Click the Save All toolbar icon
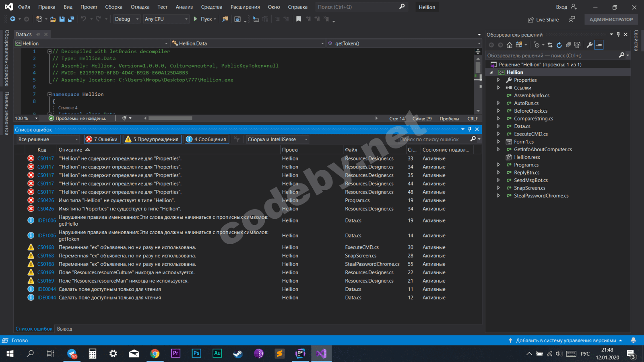This screenshot has width=644, height=362. point(71,19)
